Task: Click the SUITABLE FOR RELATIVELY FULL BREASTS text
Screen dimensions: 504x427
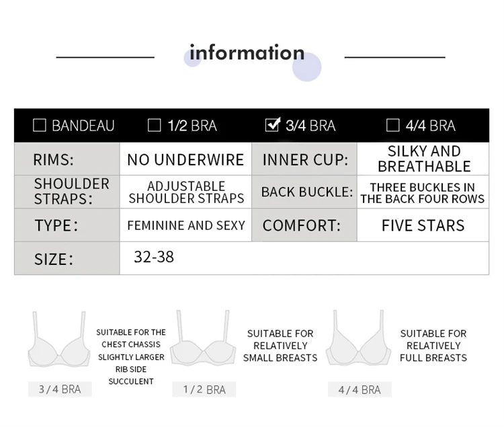Action: click(433, 346)
